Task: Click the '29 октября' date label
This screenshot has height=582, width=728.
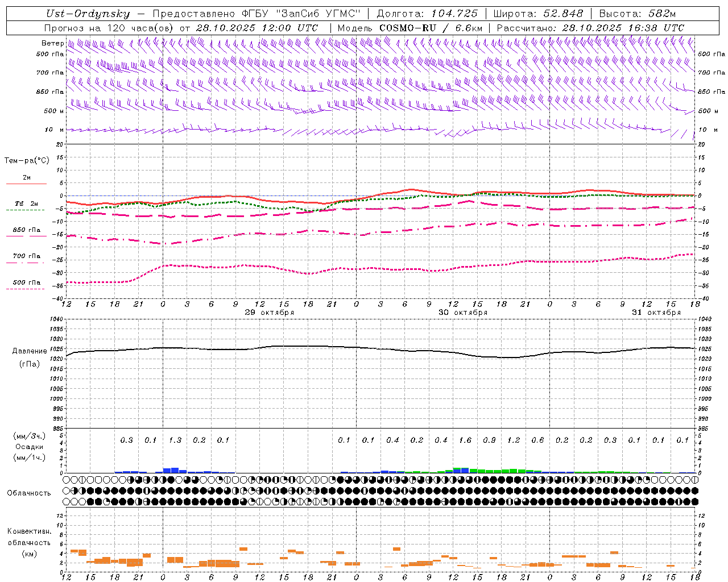Action: [269, 313]
